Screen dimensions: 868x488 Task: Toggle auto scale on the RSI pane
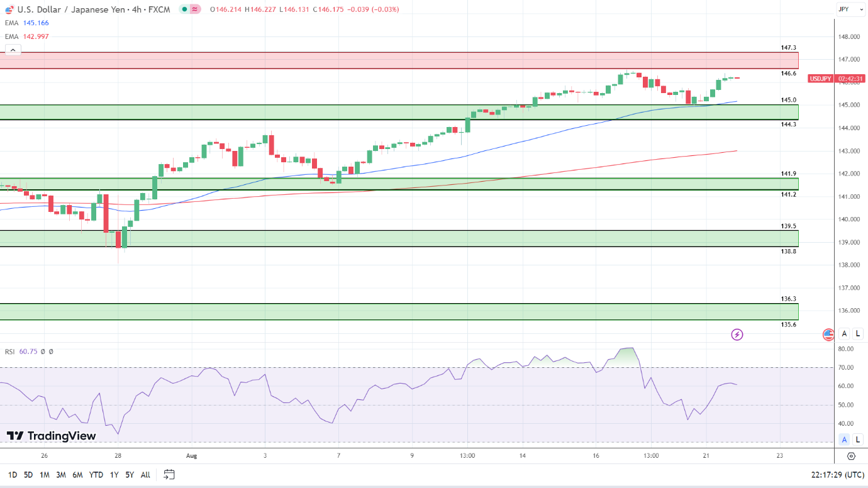click(x=845, y=440)
